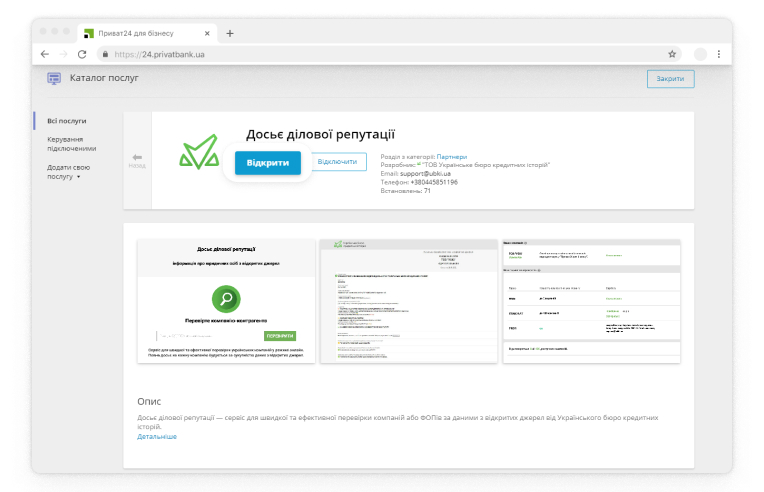764x492 pixels.
Task: Open the browser three-dot menu
Action: pos(718,54)
